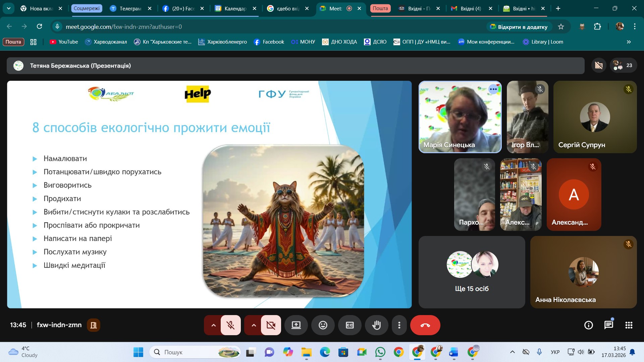Viewport: 644px width, 362px height.
Task: Expand audio settings arrow beside microphone
Action: click(213, 325)
